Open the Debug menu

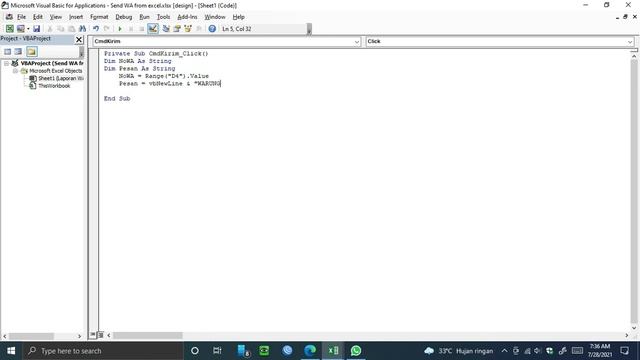pyautogui.click(x=124, y=17)
